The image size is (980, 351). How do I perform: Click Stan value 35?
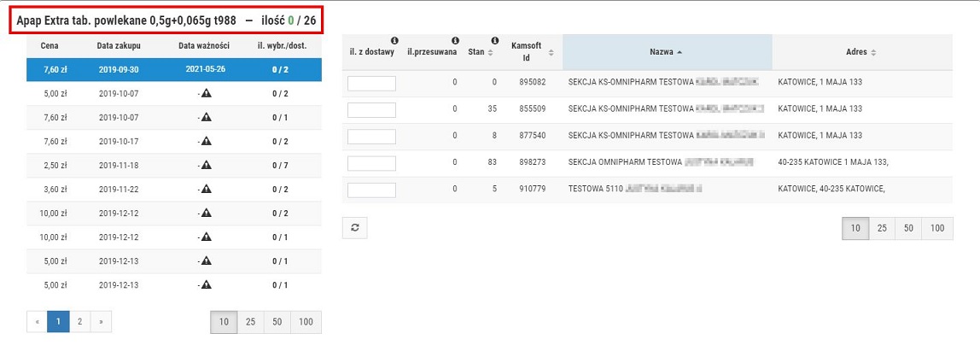(x=493, y=108)
